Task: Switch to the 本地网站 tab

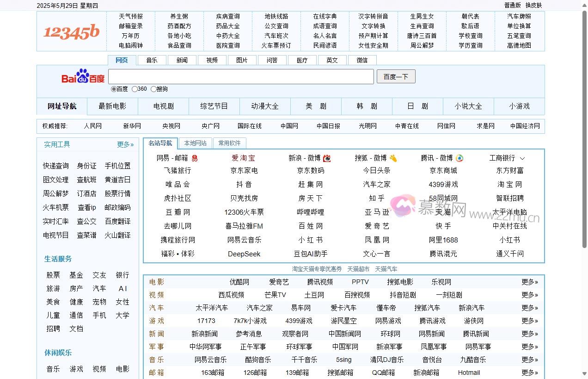Action: pos(195,143)
